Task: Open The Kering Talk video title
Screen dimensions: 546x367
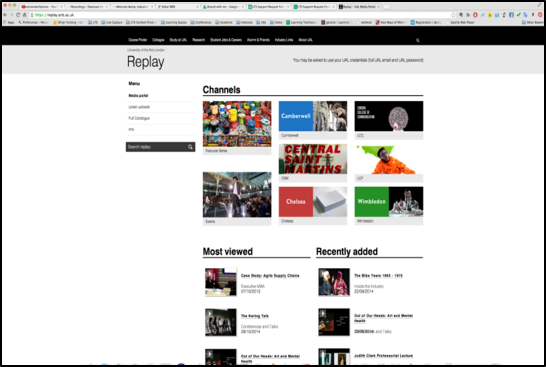Action: [x=255, y=316]
